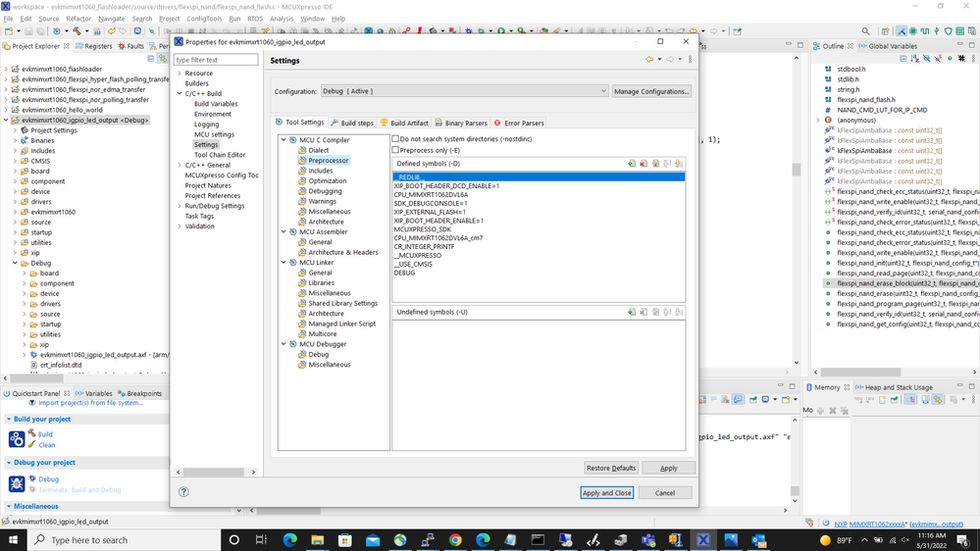Switch to Build Artifact tab
980x551 pixels.
pos(404,124)
